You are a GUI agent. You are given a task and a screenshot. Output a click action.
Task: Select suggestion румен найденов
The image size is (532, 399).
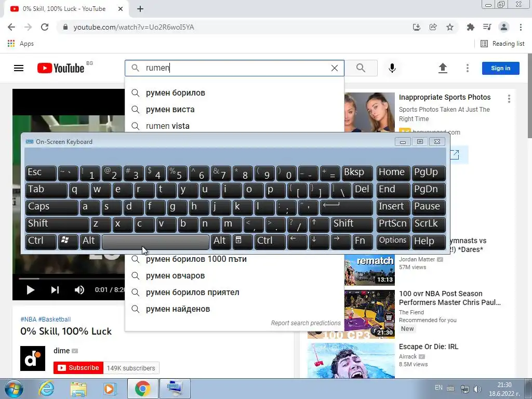(x=234, y=309)
